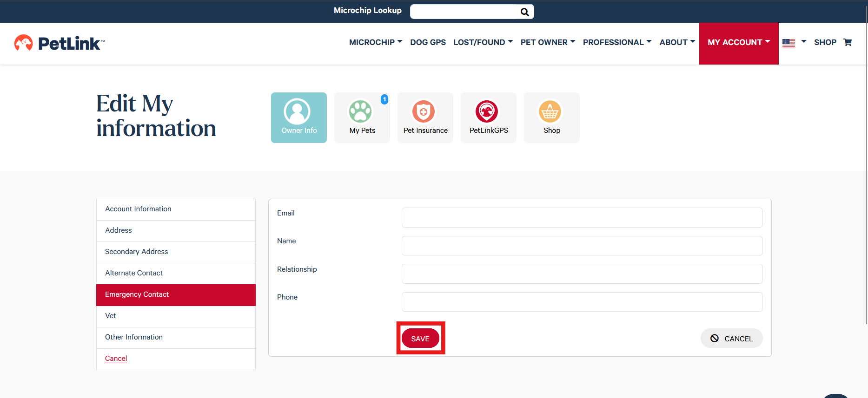Select Alternate Contact in sidebar
Screen dimensions: 868x398
point(176,274)
